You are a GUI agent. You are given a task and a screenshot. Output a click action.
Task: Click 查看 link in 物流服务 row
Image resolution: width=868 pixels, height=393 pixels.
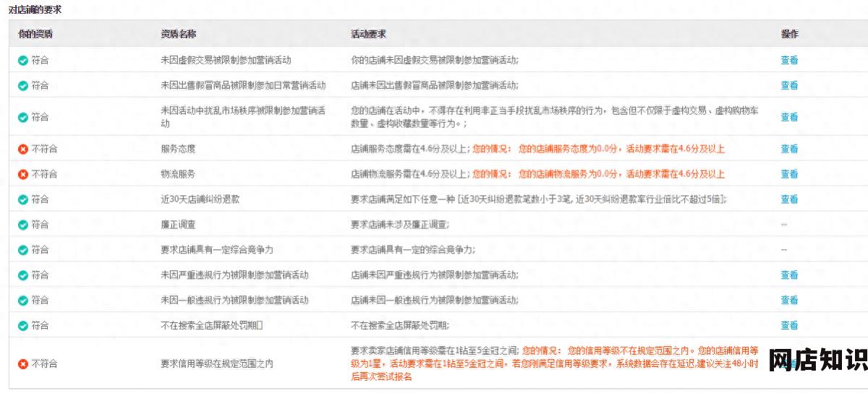click(789, 175)
